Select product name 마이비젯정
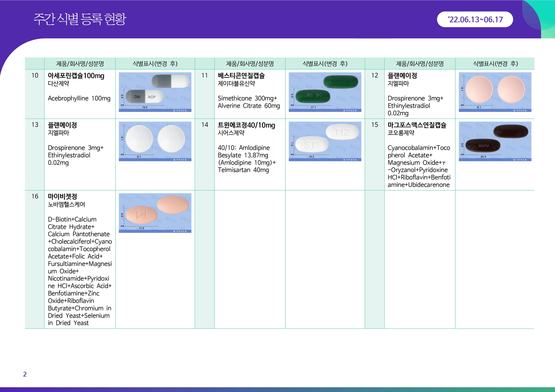Image resolution: width=555 pixels, height=392 pixels. tap(62, 197)
